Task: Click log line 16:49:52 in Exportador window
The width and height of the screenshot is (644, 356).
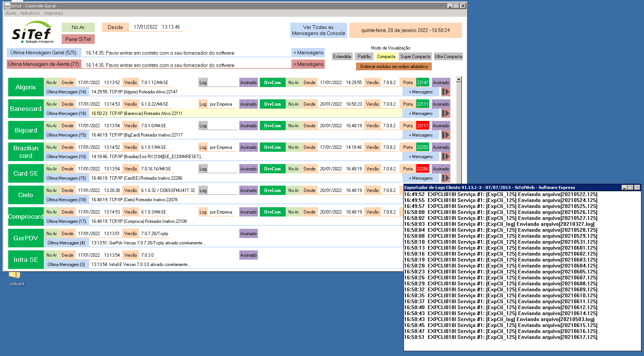Action: pyautogui.click(x=501, y=194)
